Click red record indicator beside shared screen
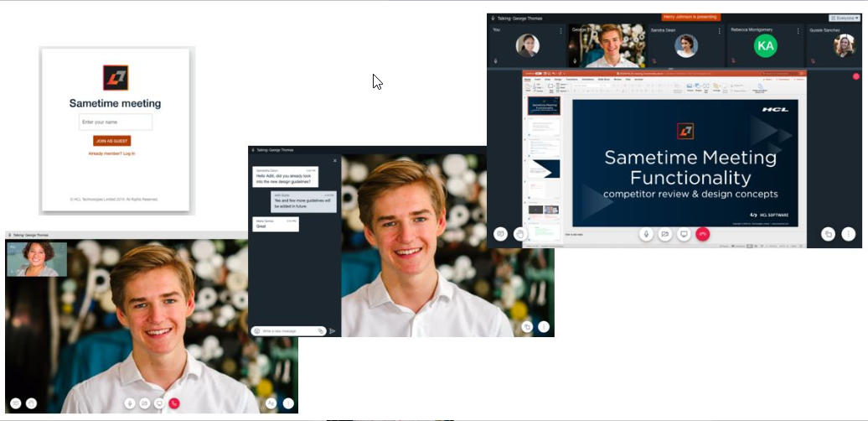868x421 pixels. tap(855, 76)
